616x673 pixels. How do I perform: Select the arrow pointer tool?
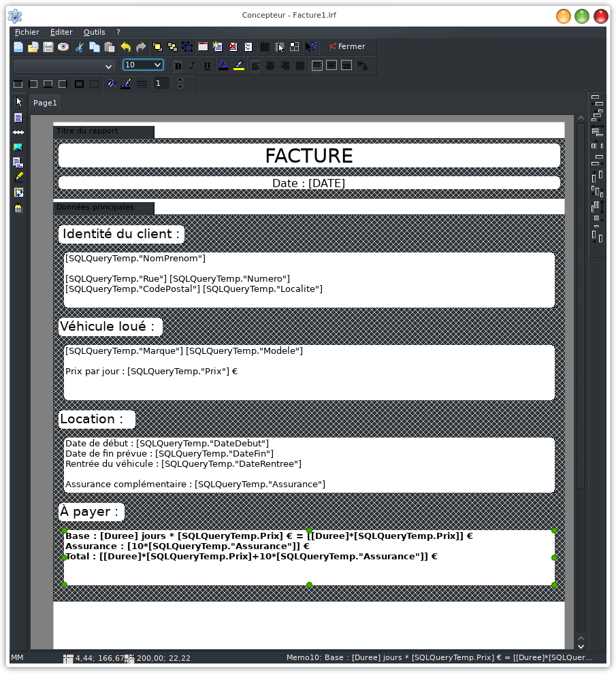pyautogui.click(x=18, y=102)
